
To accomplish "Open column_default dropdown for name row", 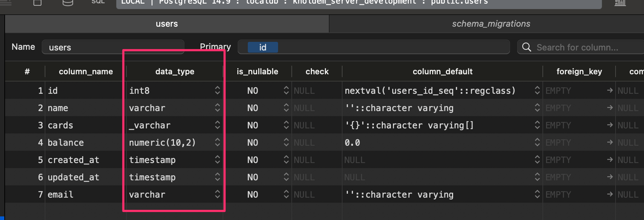I will [x=537, y=108].
